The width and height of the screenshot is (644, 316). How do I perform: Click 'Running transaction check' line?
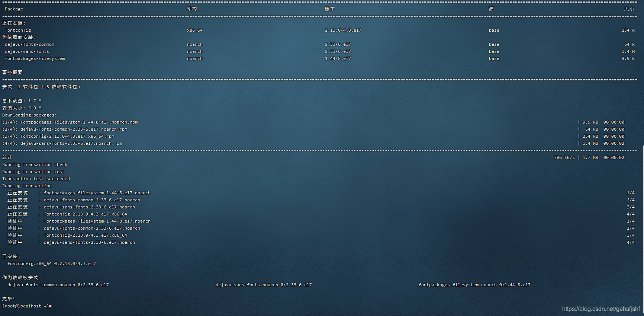click(35, 165)
